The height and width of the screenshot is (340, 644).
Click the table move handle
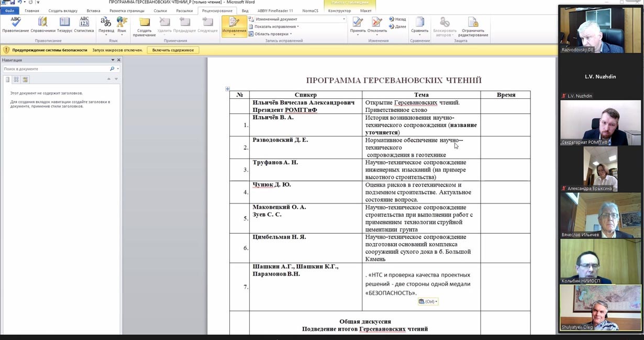(x=227, y=89)
